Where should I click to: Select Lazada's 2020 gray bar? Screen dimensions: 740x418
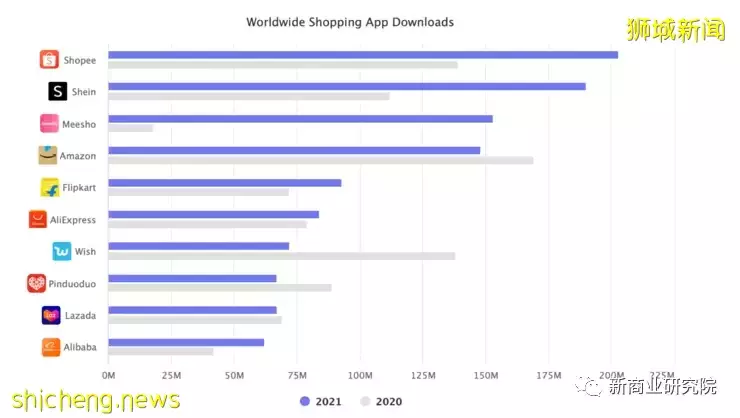click(195, 320)
